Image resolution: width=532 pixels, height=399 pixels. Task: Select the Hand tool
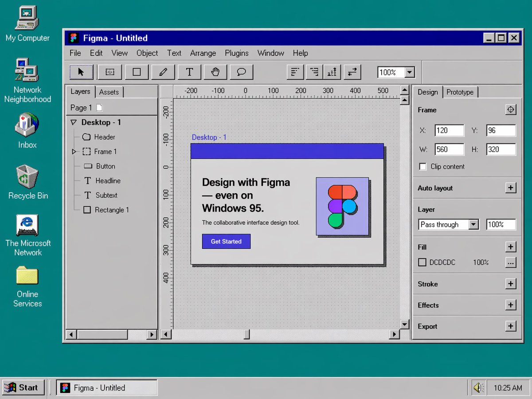(x=216, y=72)
